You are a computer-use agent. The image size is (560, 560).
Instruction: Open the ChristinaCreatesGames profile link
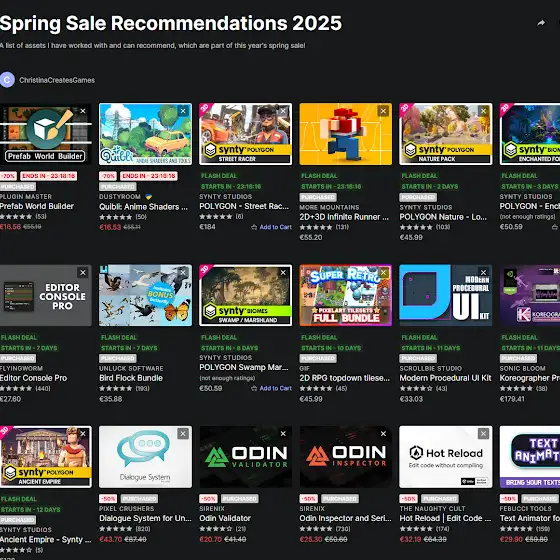[x=57, y=80]
